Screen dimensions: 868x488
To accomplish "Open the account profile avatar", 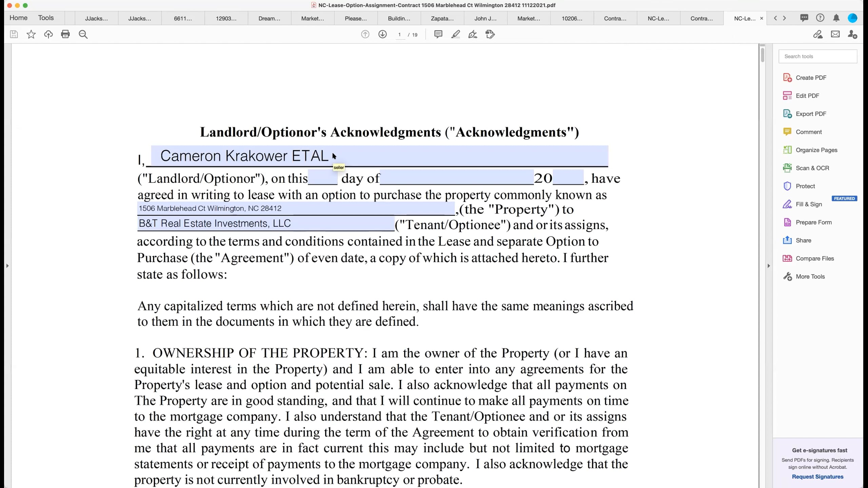I will 852,18.
